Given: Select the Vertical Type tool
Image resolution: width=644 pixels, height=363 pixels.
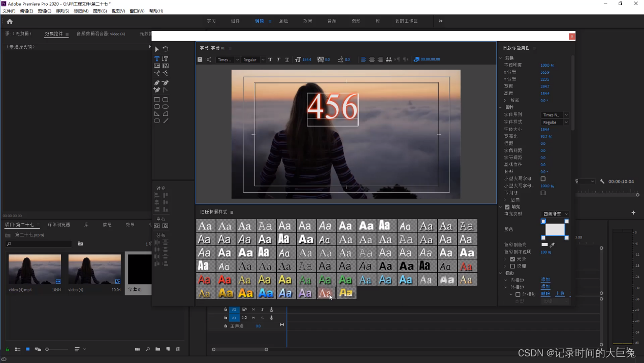Looking at the screenshot, I should coord(165,59).
